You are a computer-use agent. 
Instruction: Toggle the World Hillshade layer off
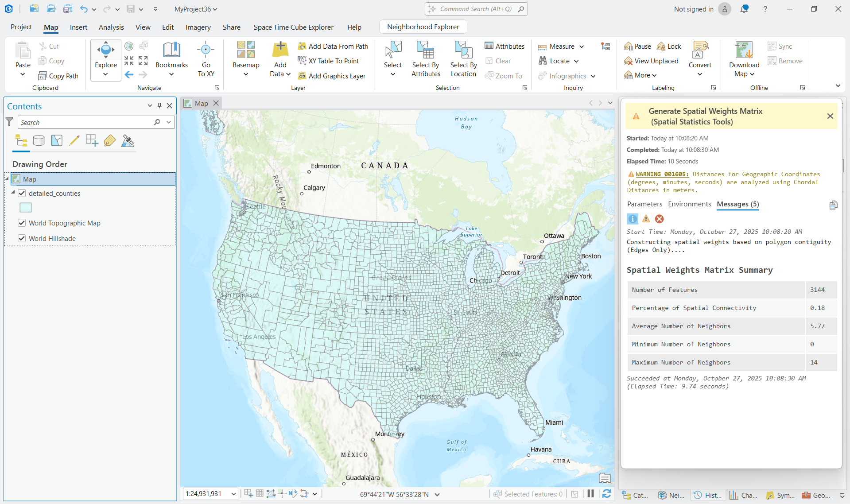(x=22, y=238)
